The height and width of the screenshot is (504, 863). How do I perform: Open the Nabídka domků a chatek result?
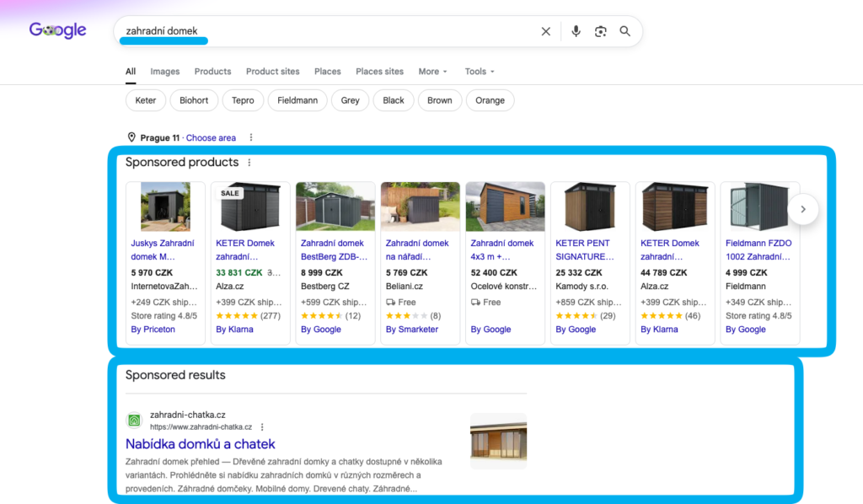pos(201,444)
